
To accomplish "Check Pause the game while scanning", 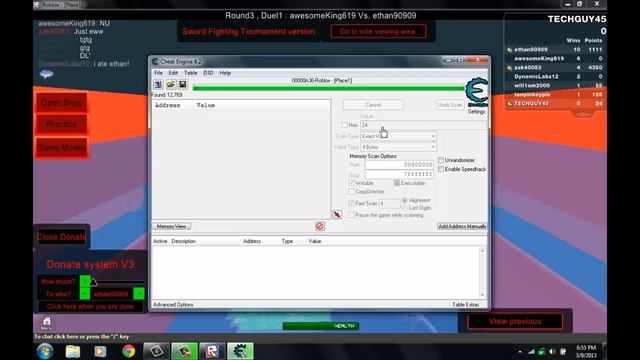I will [x=351, y=215].
